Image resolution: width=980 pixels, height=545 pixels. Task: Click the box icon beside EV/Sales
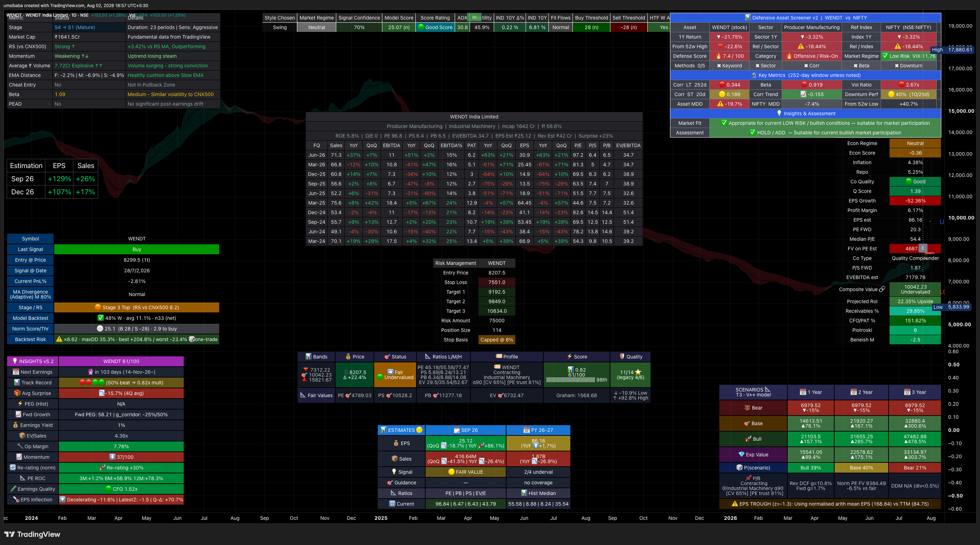(22, 435)
